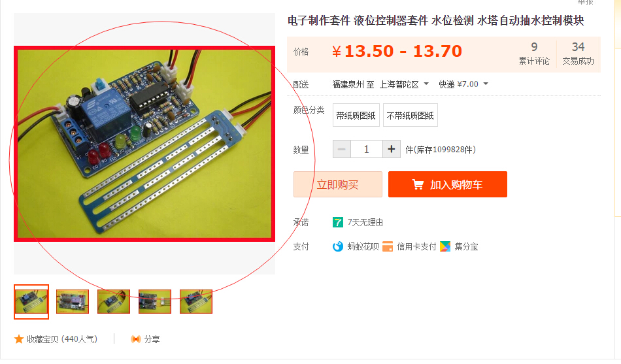This screenshot has width=621, height=364.
Task: Click the 收藏宝贝 favorite link
Action: [62, 339]
